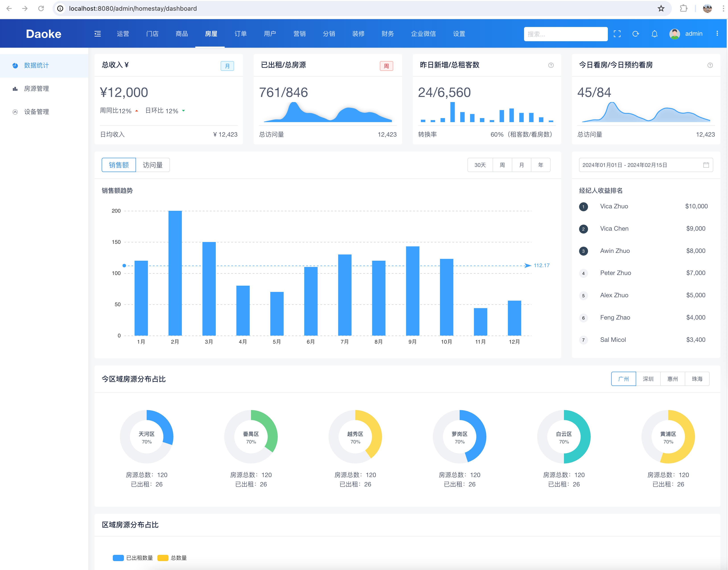Open the 订单 top navigation menu

click(240, 34)
